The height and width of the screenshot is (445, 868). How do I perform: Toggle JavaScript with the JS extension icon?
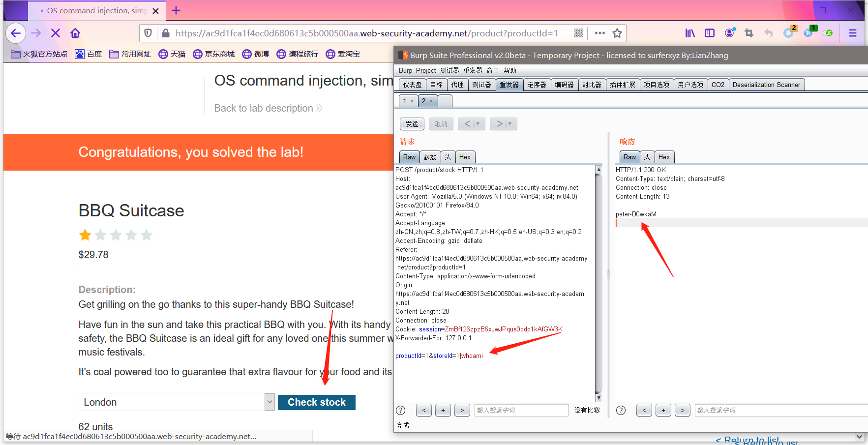(829, 33)
